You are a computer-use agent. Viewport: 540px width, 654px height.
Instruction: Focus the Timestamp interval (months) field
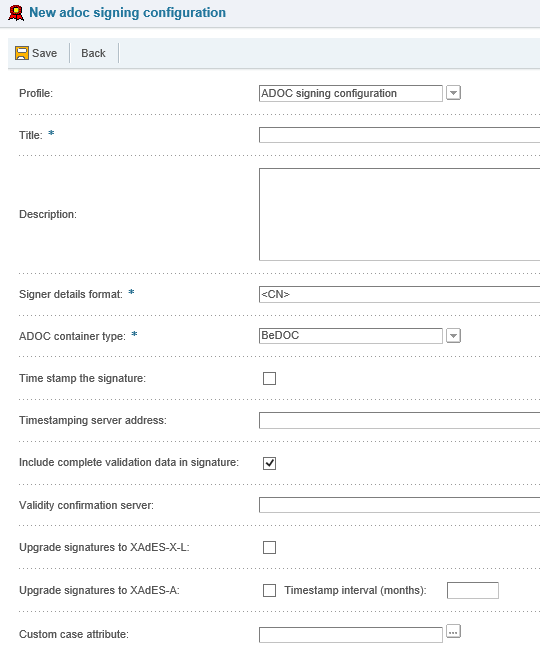473,590
